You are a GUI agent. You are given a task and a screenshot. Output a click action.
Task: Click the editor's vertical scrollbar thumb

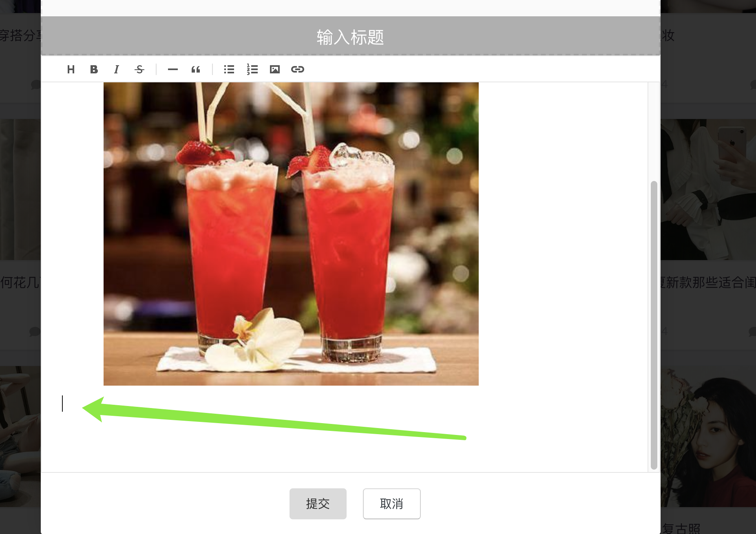click(x=654, y=325)
